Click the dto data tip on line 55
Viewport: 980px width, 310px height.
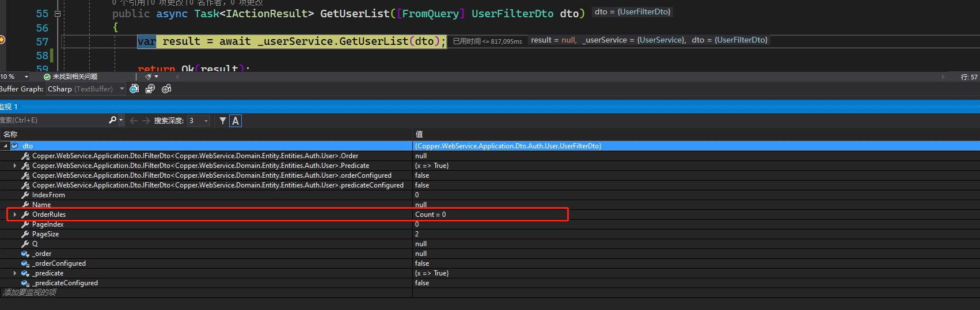632,12
